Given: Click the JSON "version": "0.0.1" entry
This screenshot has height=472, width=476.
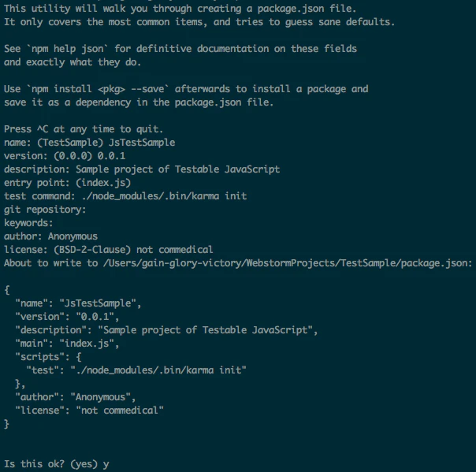Looking at the screenshot, I should coord(67,316).
